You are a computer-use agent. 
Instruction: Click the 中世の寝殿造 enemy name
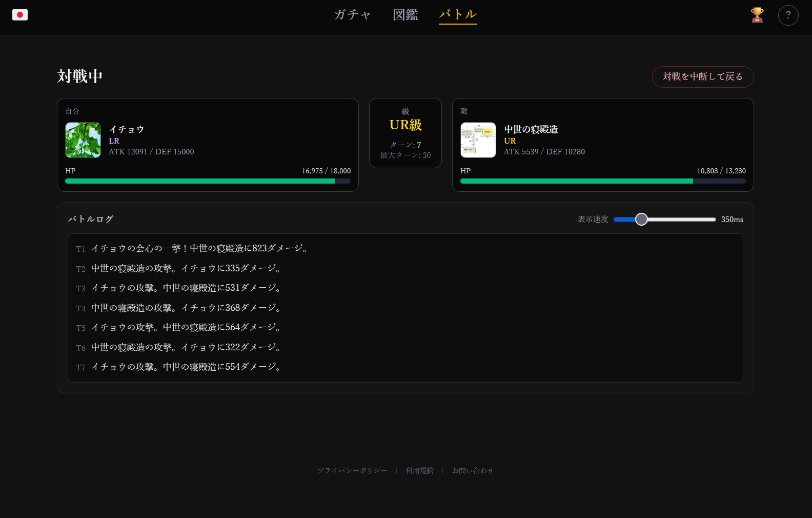pyautogui.click(x=531, y=129)
